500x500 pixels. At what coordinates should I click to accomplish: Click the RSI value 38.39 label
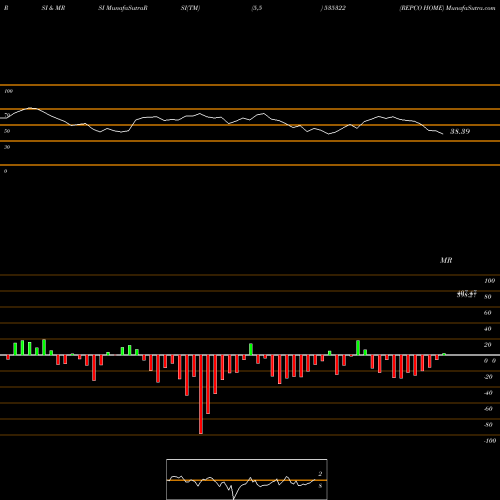(460, 131)
